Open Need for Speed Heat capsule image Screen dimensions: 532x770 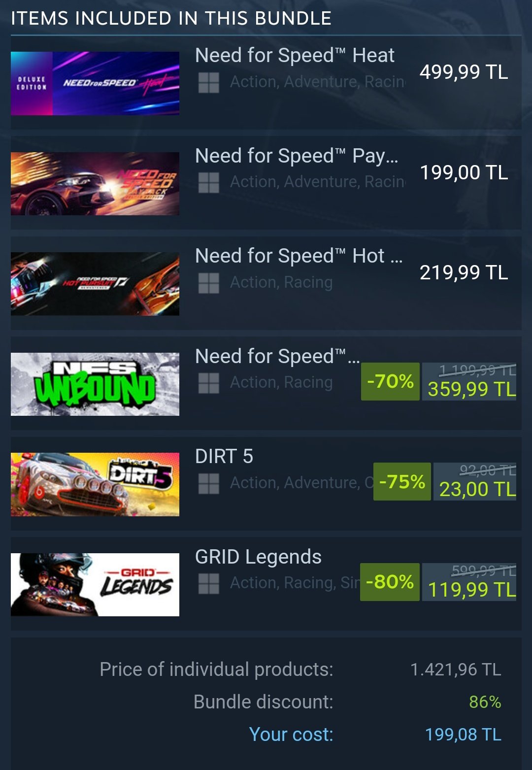[x=95, y=83]
